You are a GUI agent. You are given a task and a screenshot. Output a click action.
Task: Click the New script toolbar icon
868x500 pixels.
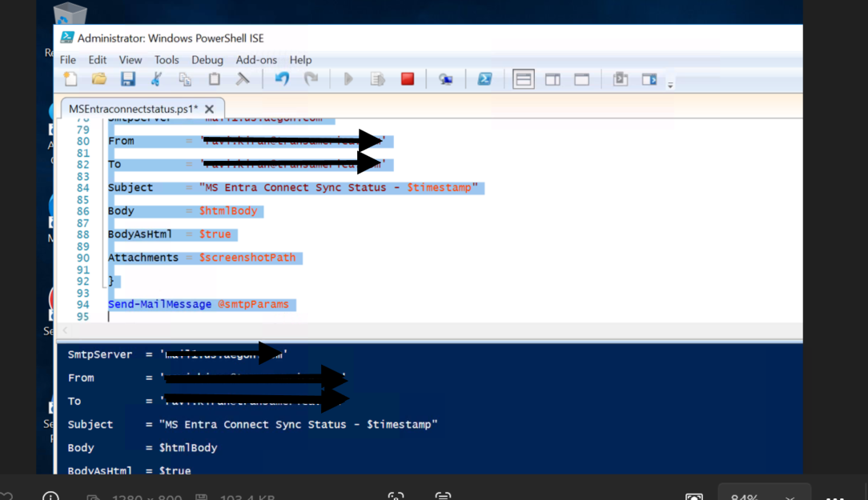coord(70,79)
